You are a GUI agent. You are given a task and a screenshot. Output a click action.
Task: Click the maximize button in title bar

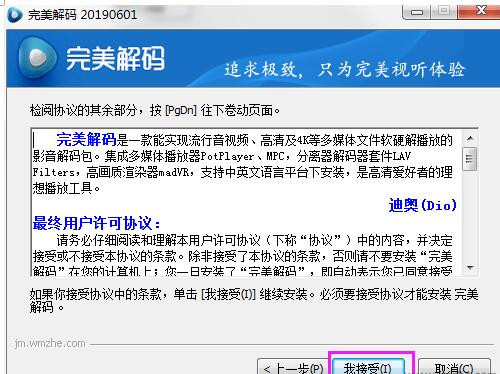tap(444, 12)
